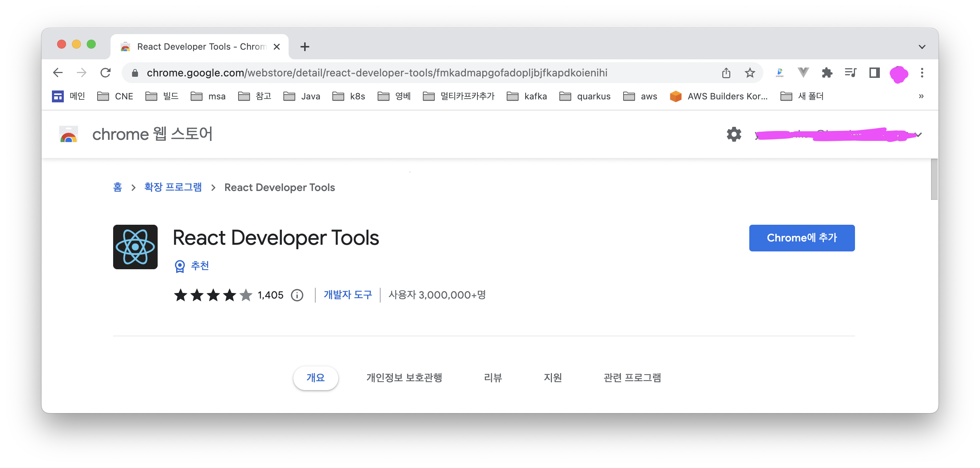Screen dimensions: 980x468
Task: Expand the hidden bookmarks overflow chevron
Action: click(x=921, y=96)
